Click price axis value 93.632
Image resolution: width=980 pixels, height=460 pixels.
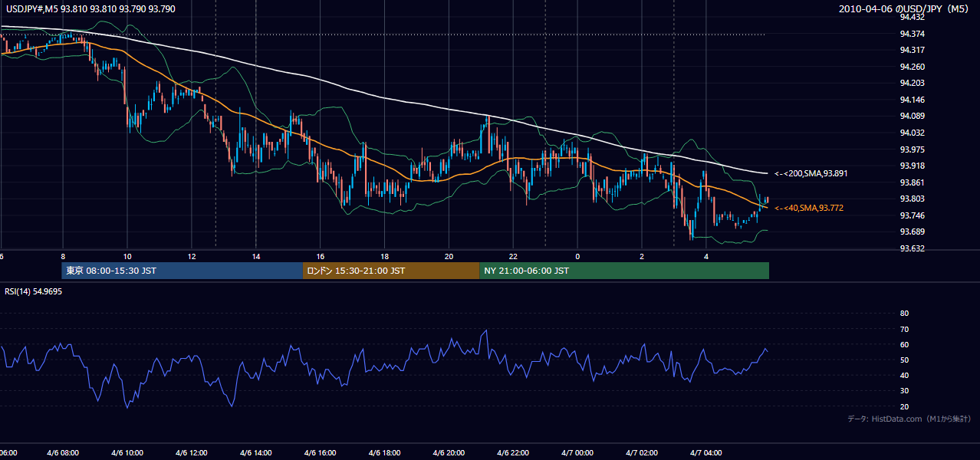tap(913, 248)
